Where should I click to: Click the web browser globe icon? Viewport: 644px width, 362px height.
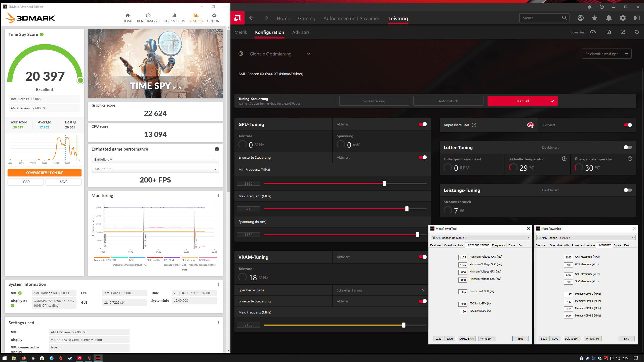[x=580, y=18]
